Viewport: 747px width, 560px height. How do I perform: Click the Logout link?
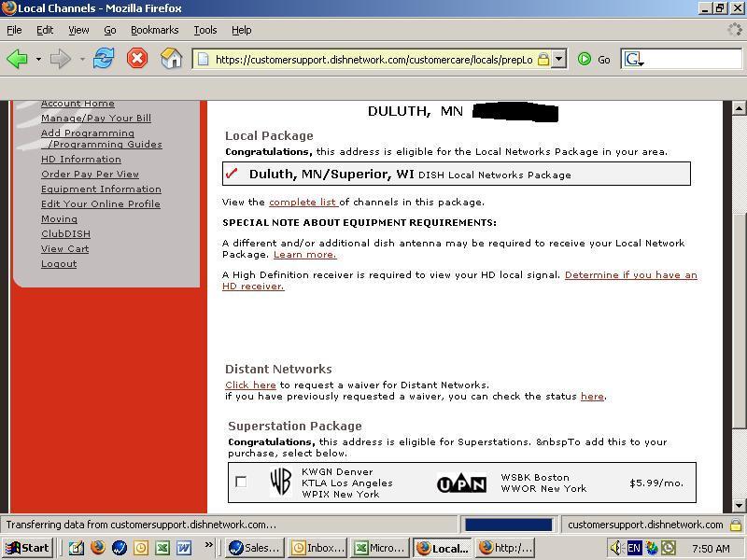59,264
